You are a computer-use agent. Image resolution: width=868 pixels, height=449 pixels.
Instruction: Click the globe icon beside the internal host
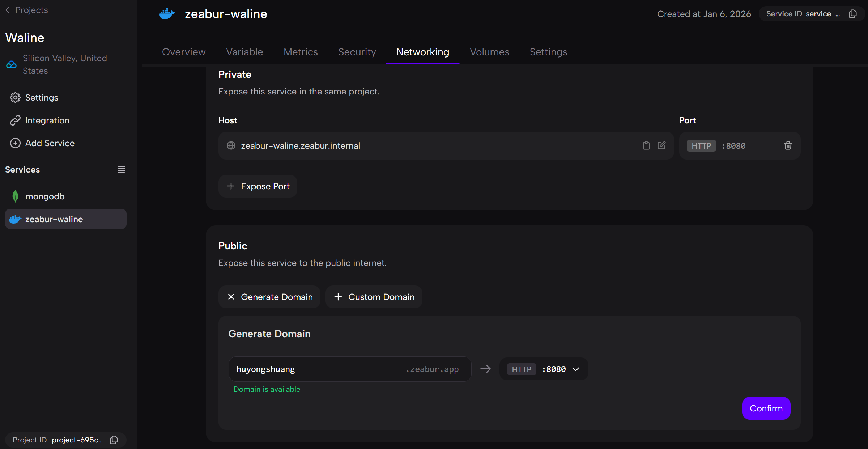point(231,145)
